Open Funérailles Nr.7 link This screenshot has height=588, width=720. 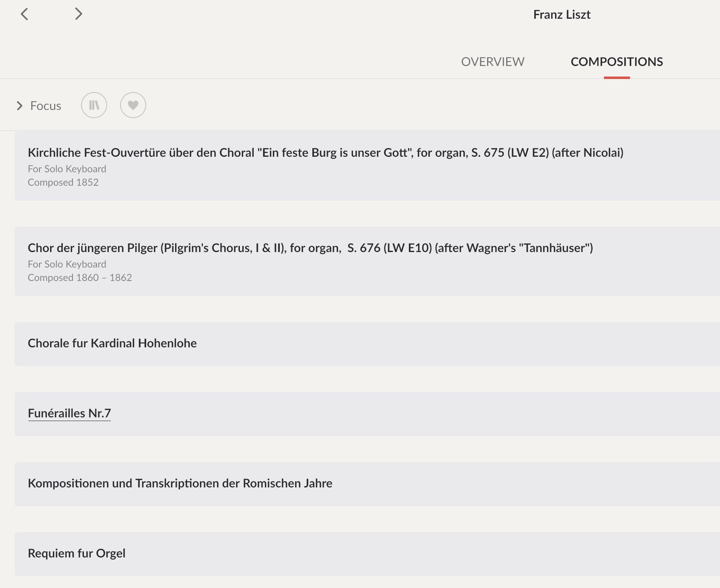[x=69, y=413]
